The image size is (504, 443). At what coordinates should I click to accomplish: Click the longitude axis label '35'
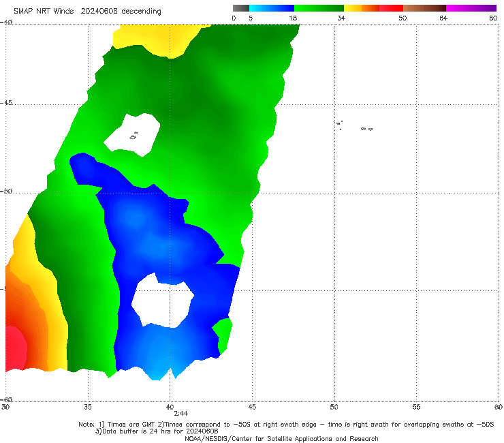87,407
